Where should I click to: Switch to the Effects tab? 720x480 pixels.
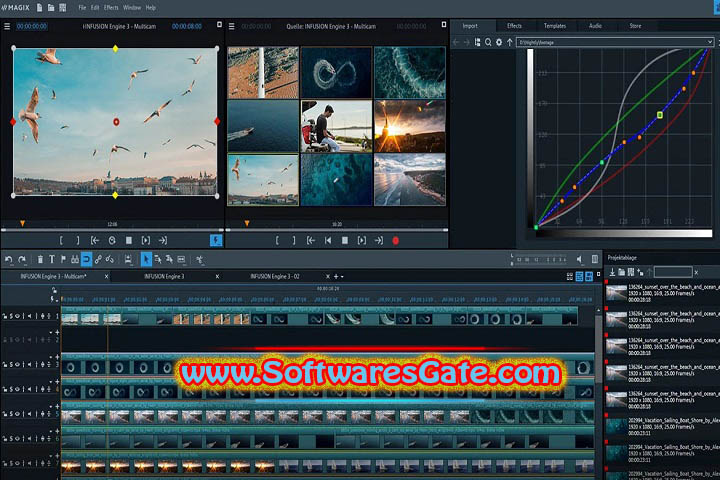[x=514, y=26]
